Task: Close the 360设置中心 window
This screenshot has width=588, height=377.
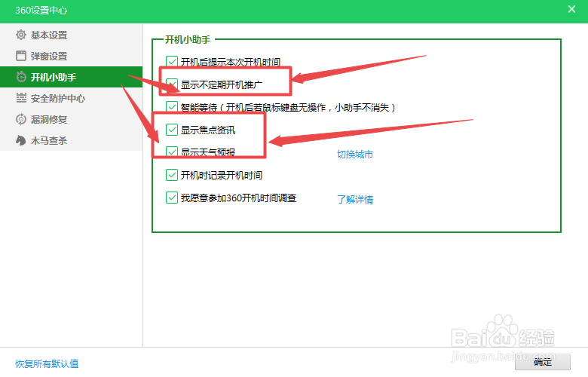Action: 571,9
